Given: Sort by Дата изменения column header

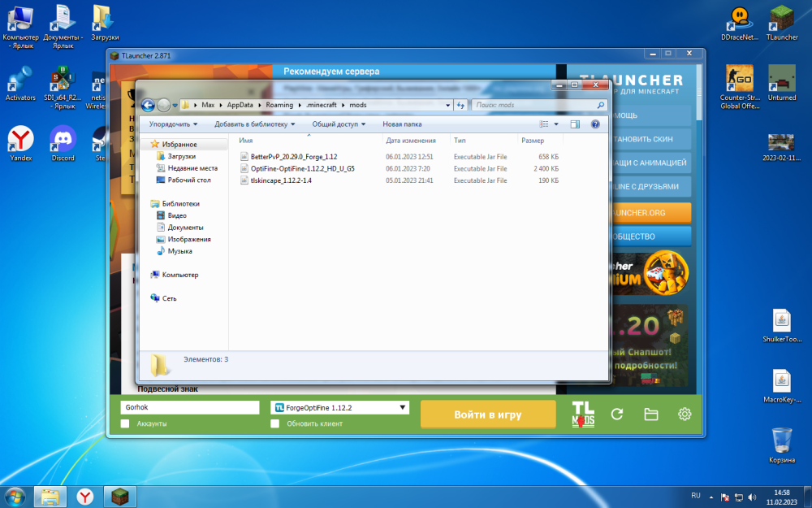Looking at the screenshot, I should (417, 141).
